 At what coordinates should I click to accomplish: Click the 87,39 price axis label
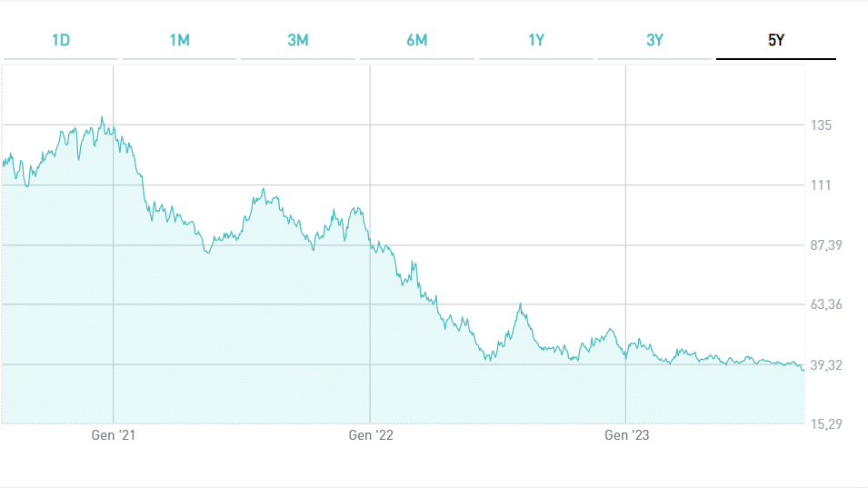827,245
